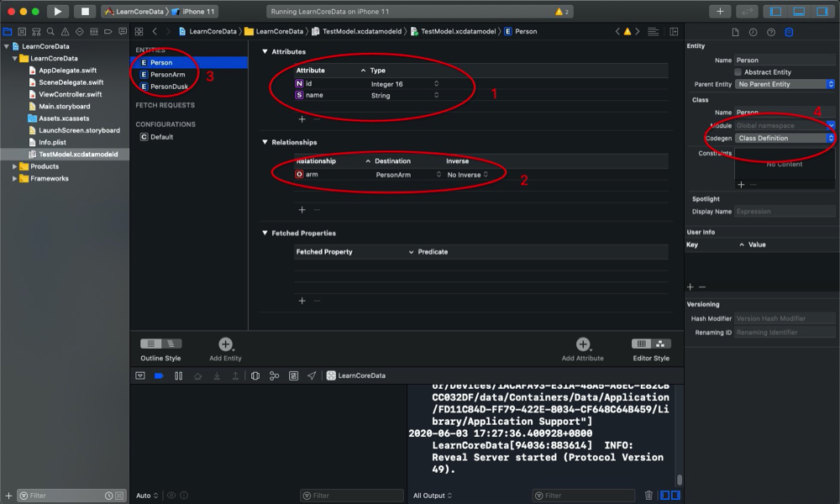Collapse the Relationships section
Screen dimensions: 840x504
coord(265,142)
